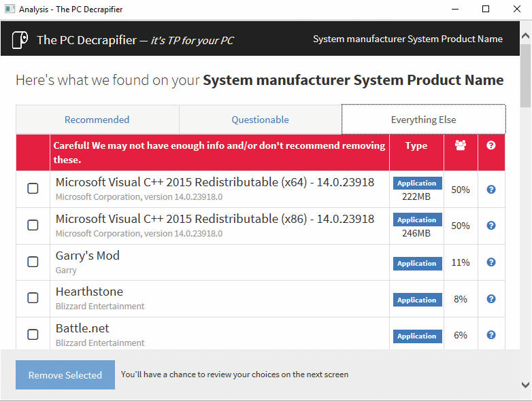Open help for Visual C++ 2015 (x86)
Image resolution: width=532 pixels, height=401 pixels.
tap(491, 226)
